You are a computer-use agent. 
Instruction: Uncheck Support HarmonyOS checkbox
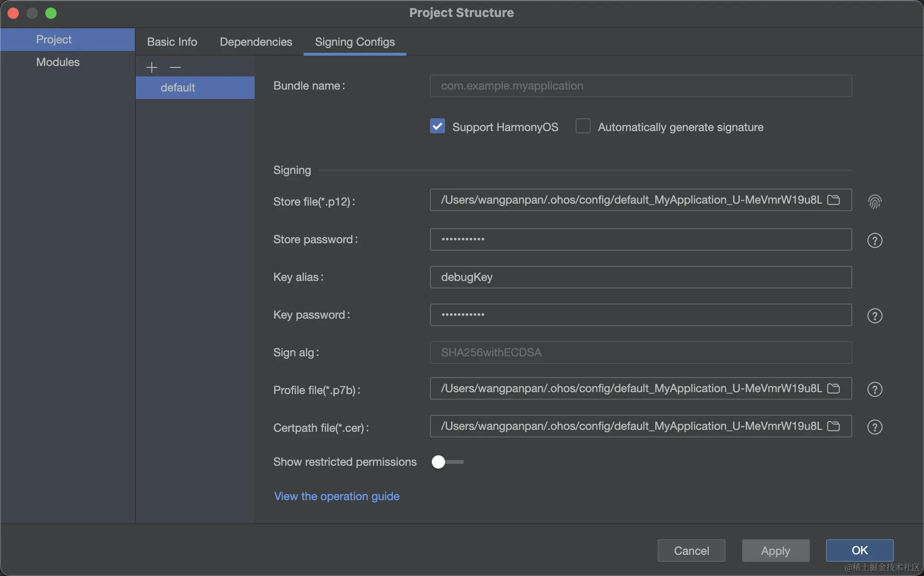point(437,126)
